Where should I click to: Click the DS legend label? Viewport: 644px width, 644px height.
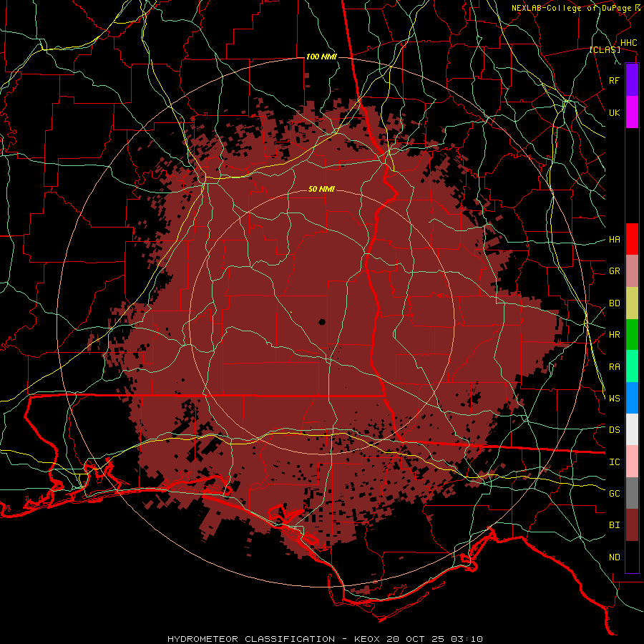pyautogui.click(x=614, y=430)
